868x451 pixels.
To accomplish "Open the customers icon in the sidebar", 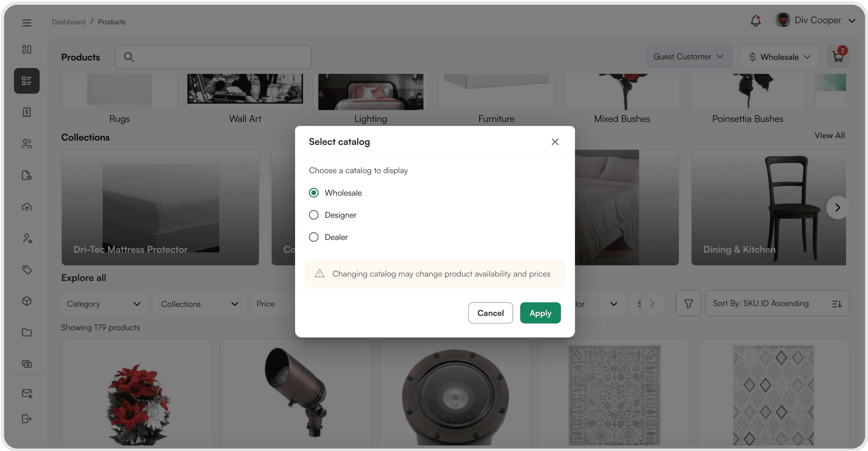I will [26, 144].
